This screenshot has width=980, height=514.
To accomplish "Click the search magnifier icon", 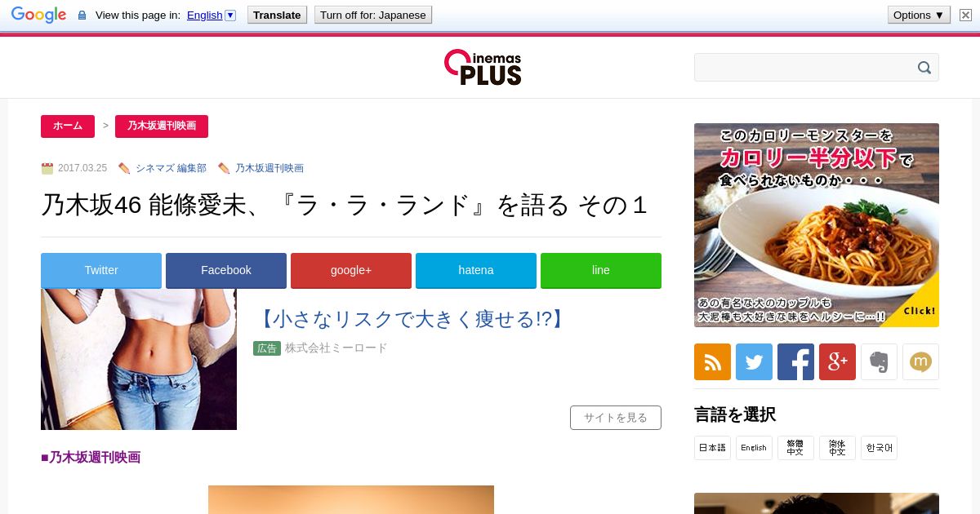I will [924, 68].
